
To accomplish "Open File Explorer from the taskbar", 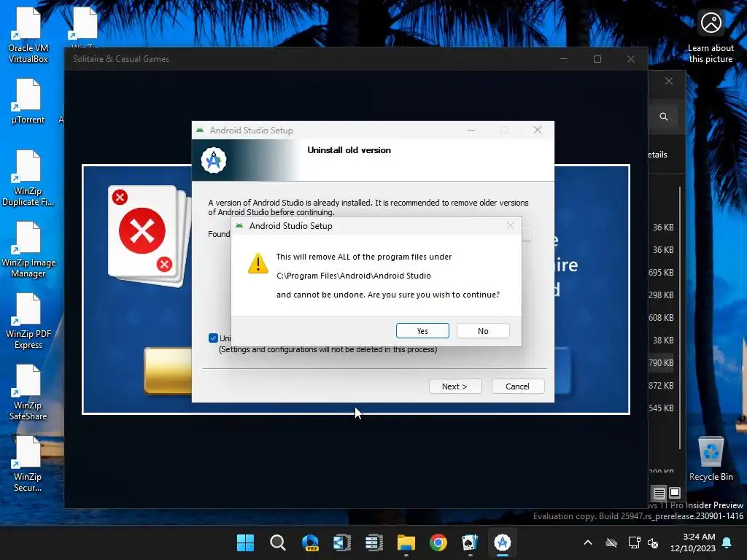I will point(406,542).
